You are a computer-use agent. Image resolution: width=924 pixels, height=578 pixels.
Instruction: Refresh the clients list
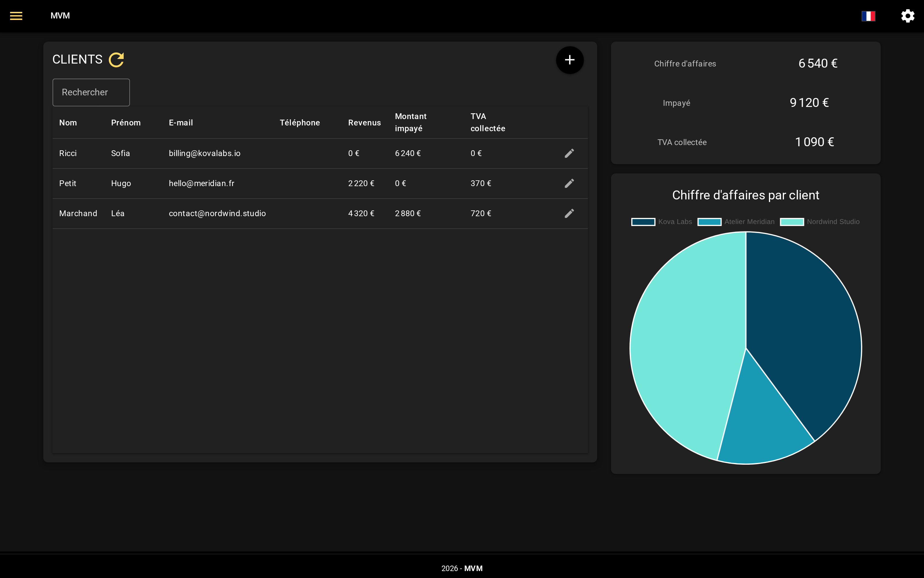116,60
